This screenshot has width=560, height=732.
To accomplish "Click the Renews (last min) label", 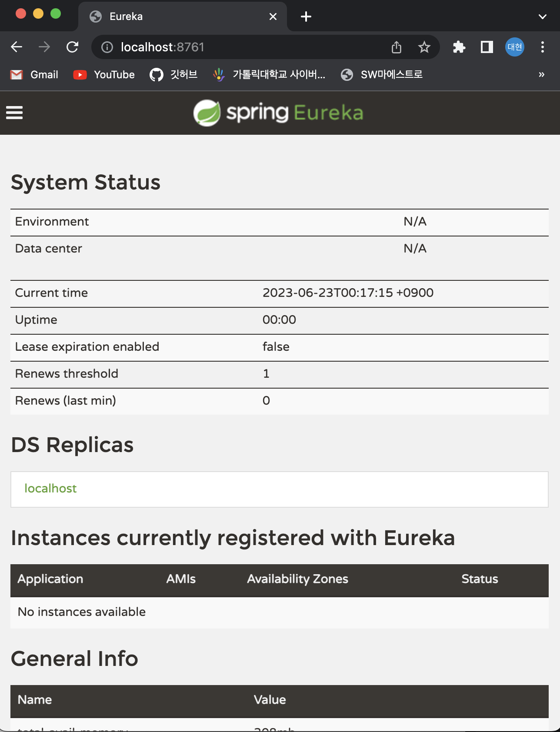I will click(x=66, y=401).
